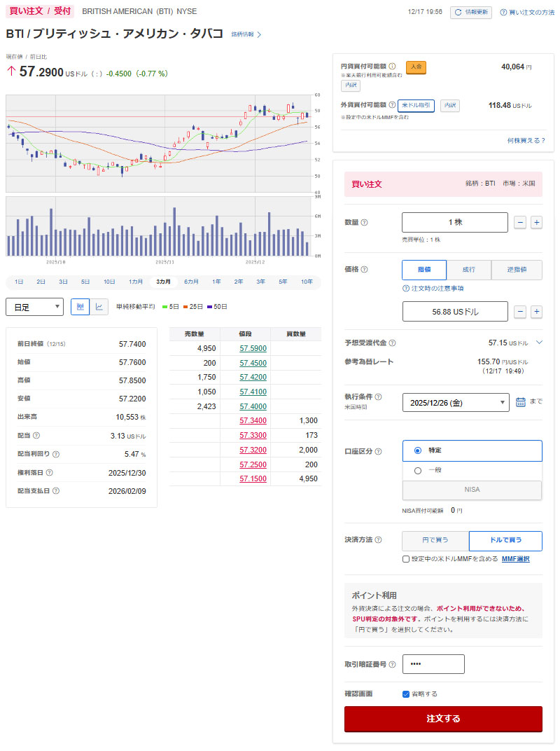Screen dimensions: 560x751
Task: Open the calendar date picker icon
Action: pyautogui.click(x=521, y=402)
